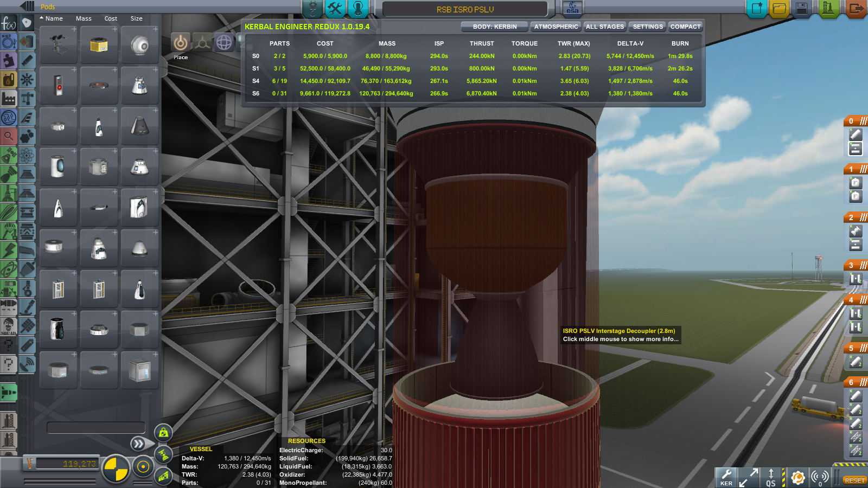This screenshot has width=868, height=488.
Task: Click the orange gear toolbar icon
Action: [797, 478]
